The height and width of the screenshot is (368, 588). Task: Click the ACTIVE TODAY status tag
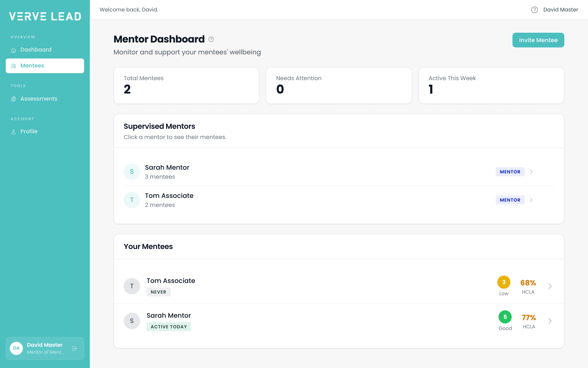click(169, 327)
